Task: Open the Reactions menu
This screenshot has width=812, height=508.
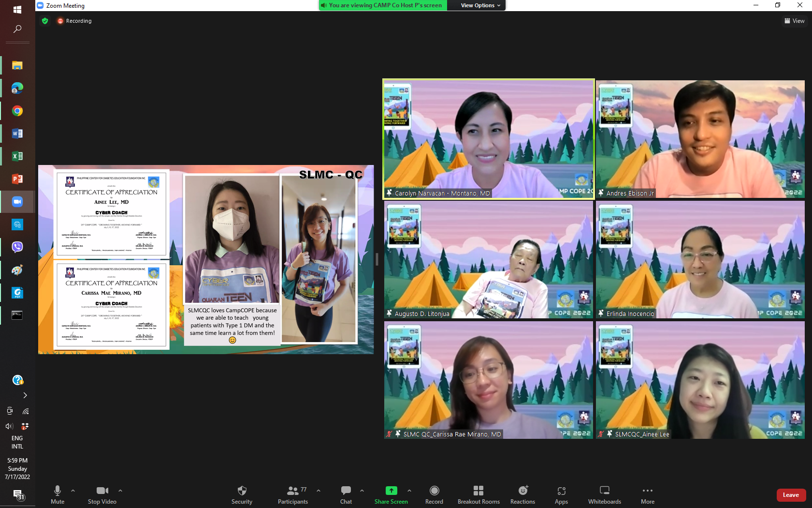Action: (522, 494)
